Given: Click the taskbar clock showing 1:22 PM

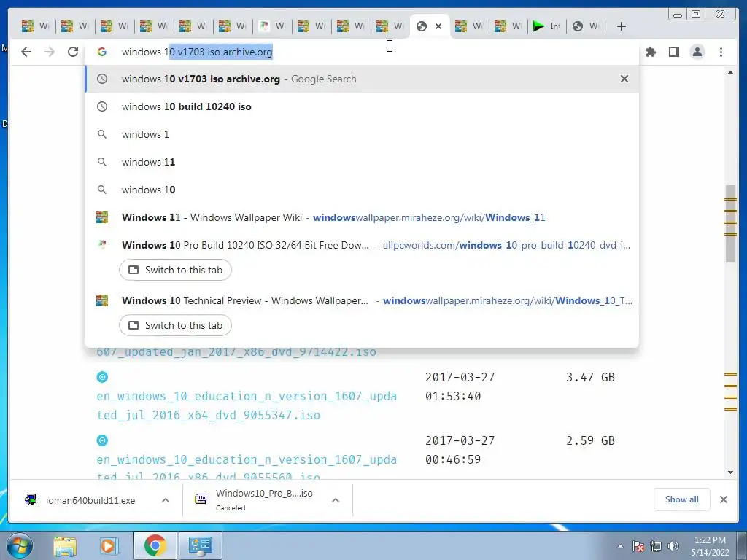Looking at the screenshot, I should tap(710, 546).
